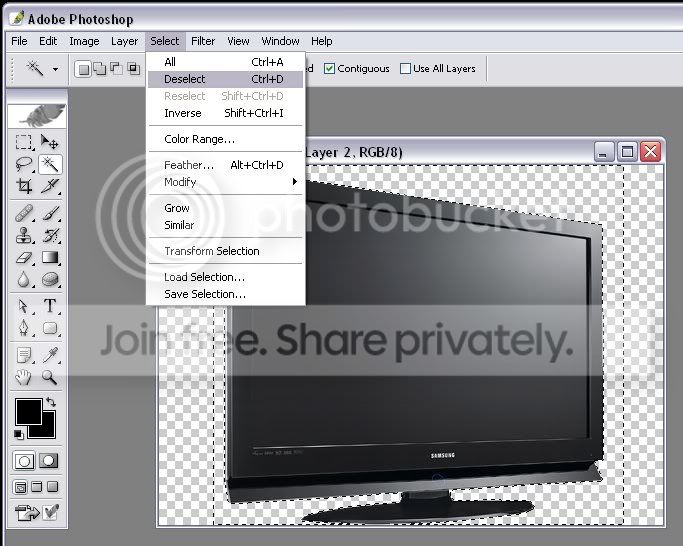683x546 pixels.
Task: Choose Transform Selection
Action: 225,251
